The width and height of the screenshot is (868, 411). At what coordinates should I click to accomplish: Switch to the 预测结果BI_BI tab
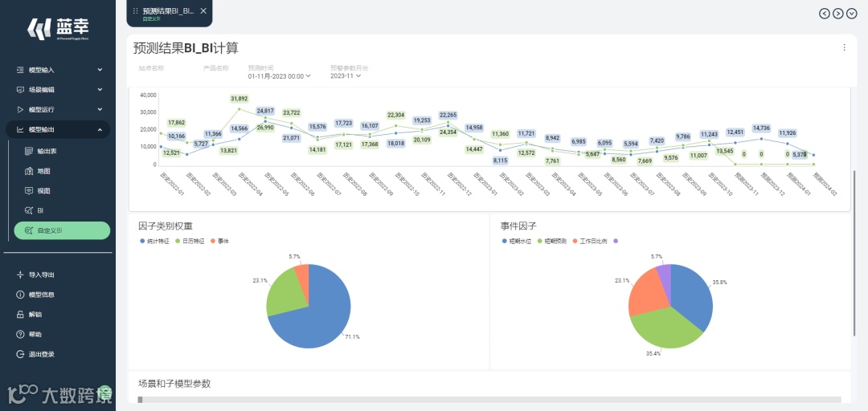(169, 14)
